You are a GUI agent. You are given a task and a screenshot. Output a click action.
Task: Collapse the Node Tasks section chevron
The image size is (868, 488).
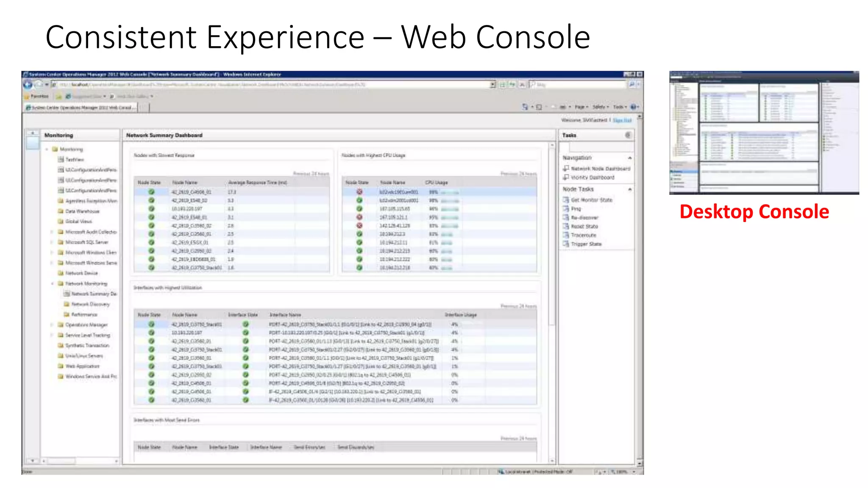(630, 189)
